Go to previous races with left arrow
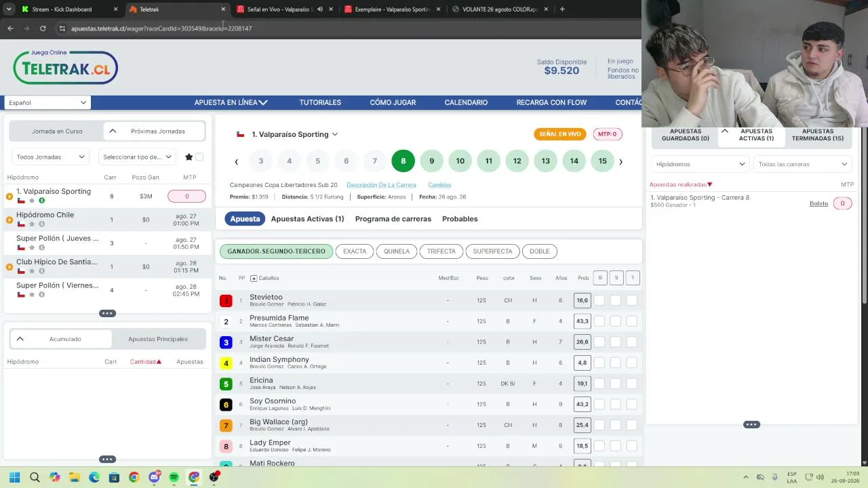868x488 pixels. [237, 161]
